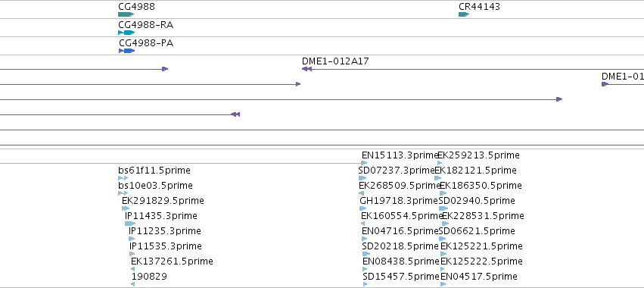Open the CR44143 gene label
Screen dimensions: 644x288
click(x=479, y=7)
